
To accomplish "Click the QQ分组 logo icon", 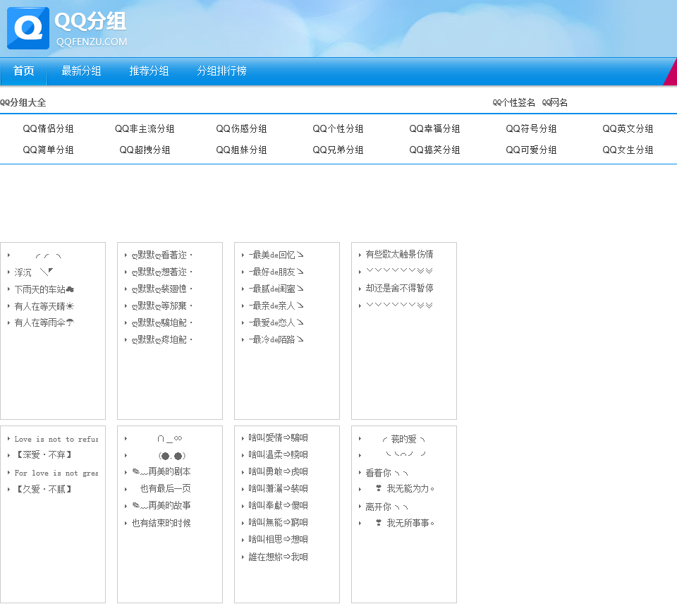I will pyautogui.click(x=28, y=28).
